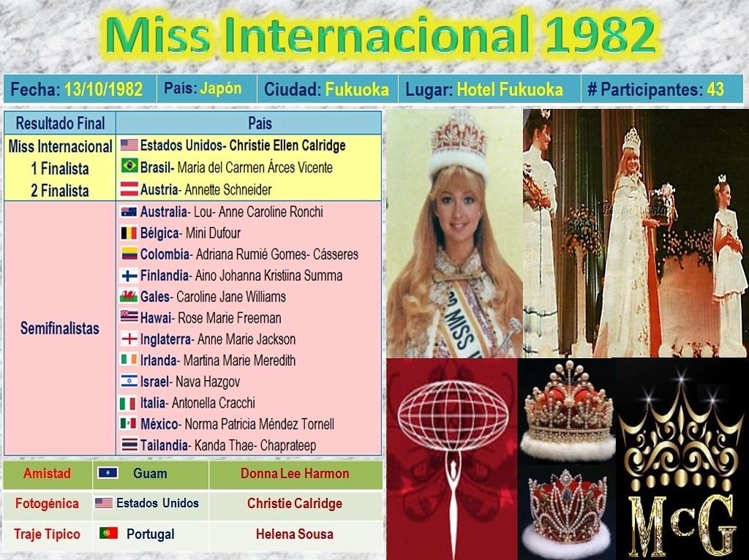Expand the Semifinalistas section
The image size is (749, 560).
[x=59, y=328]
